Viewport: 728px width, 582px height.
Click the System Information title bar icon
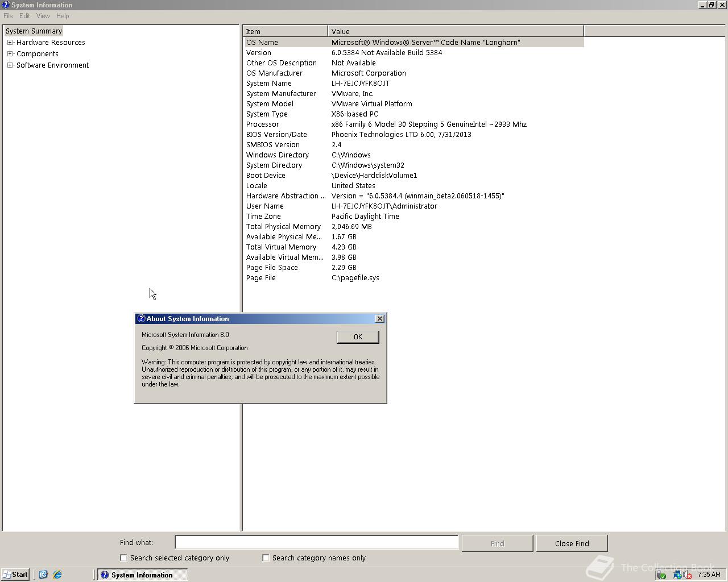click(x=6, y=5)
